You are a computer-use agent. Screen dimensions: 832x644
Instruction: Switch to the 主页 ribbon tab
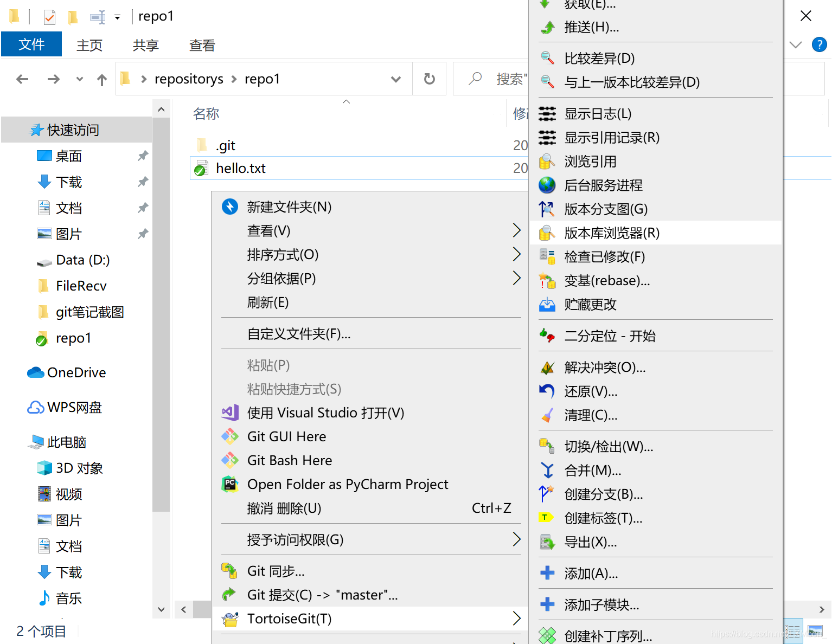coord(89,45)
